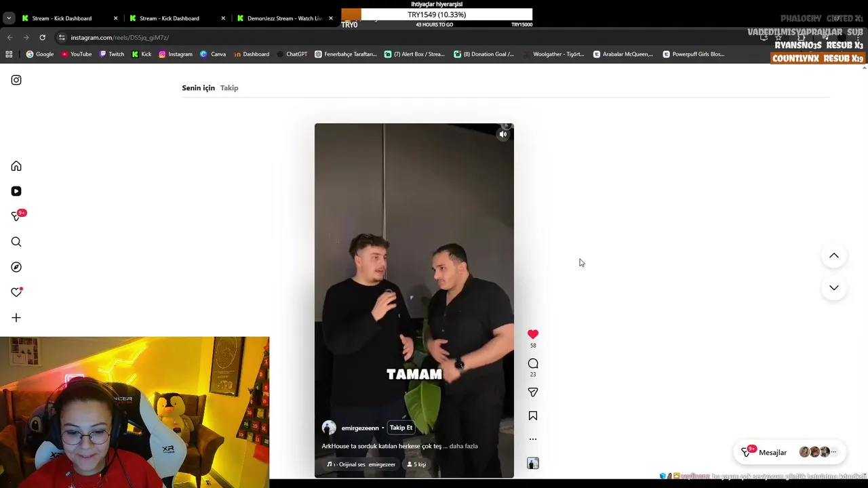Expand caption with daha fazla
The height and width of the screenshot is (488, 868).
(x=463, y=446)
